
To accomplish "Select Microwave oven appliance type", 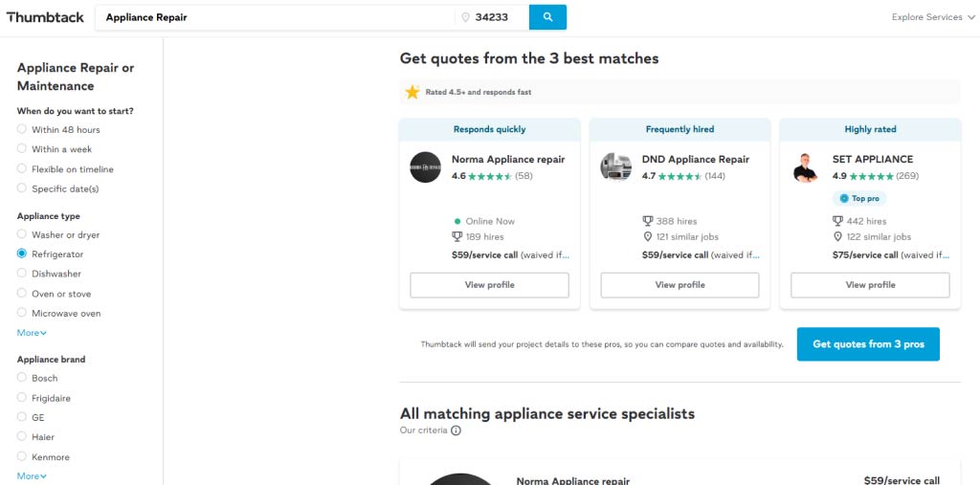I will [x=22, y=313].
